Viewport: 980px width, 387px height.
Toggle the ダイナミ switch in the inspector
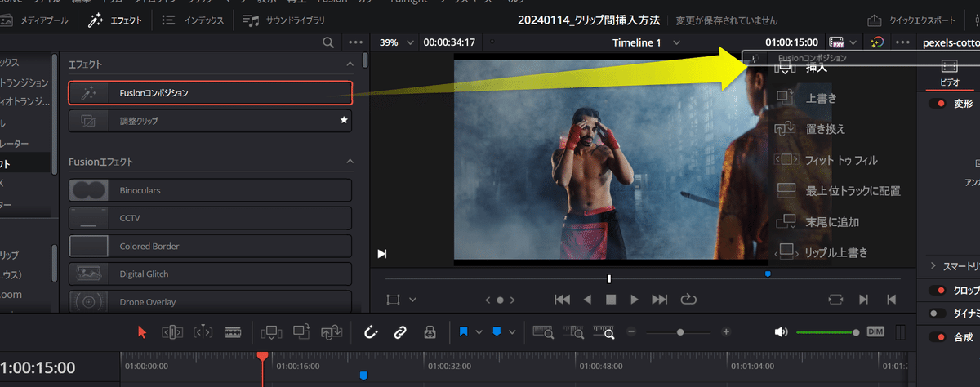[938, 314]
